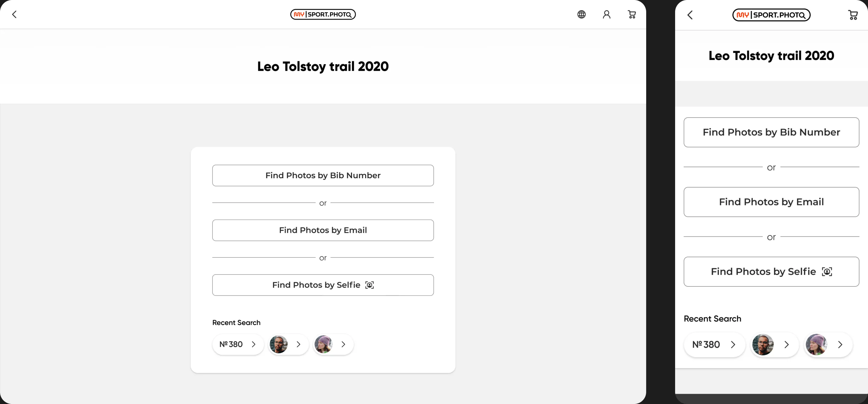This screenshot has width=868, height=404.
Task: Open mobile recent search of man with glasses
Action: pos(774,345)
